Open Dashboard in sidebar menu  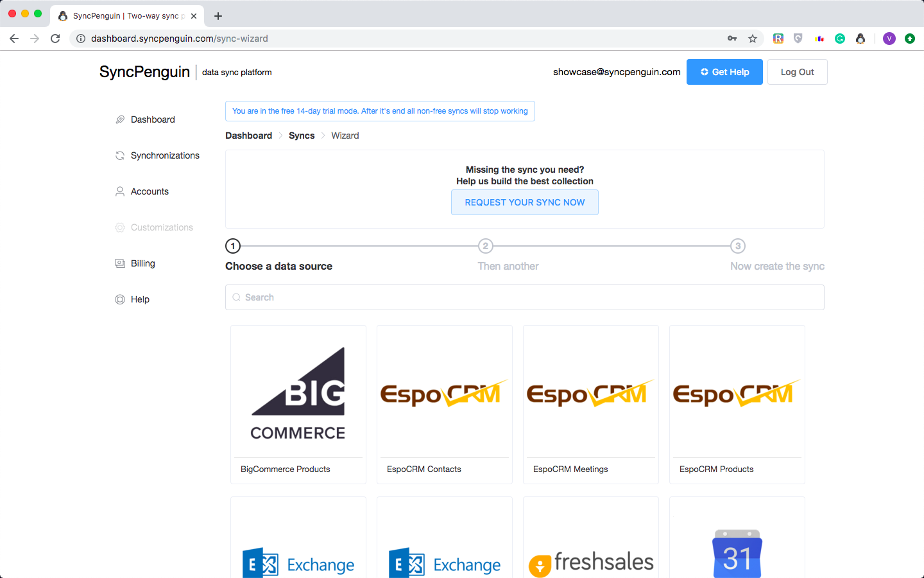tap(153, 119)
